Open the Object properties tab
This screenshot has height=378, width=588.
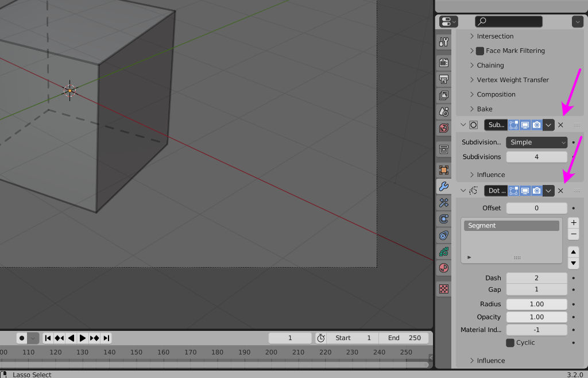443,170
